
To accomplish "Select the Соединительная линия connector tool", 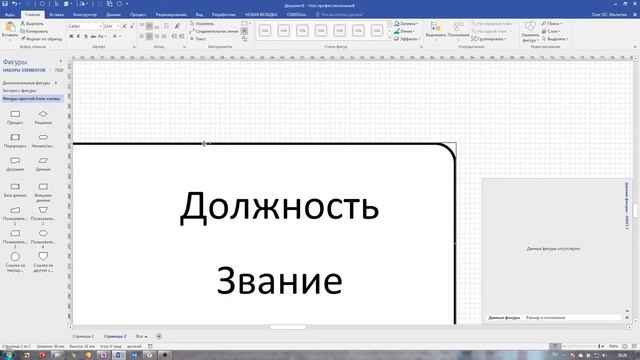I will point(213,31).
